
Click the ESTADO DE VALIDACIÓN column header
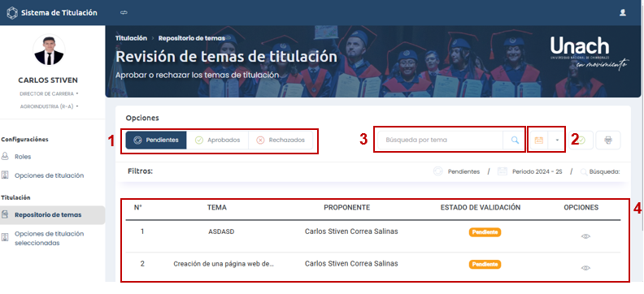tap(481, 207)
